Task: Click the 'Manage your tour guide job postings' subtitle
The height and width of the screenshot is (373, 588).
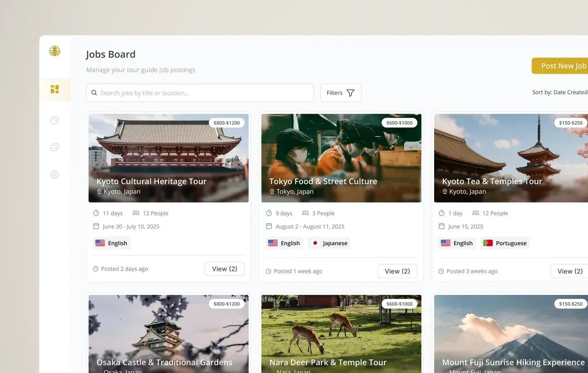Action: click(141, 70)
